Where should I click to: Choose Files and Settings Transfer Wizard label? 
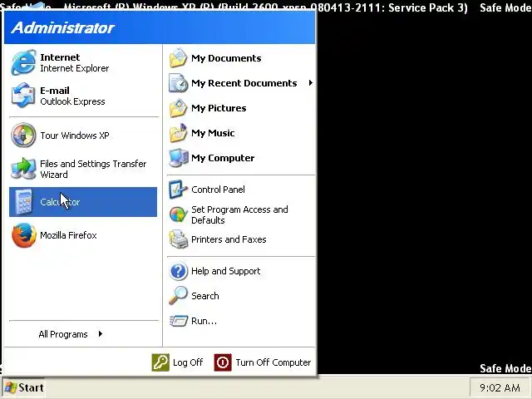93,169
